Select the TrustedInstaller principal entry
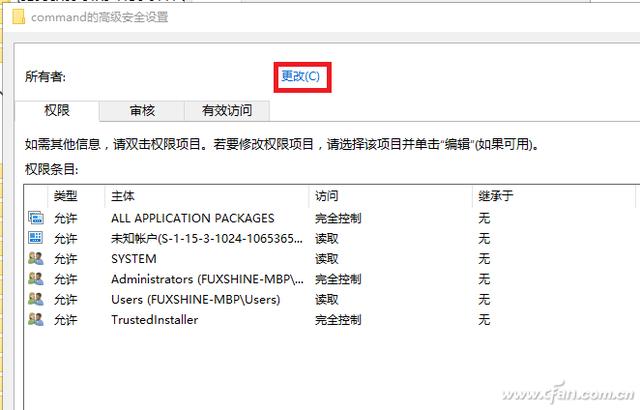640x410 pixels. pyautogui.click(x=155, y=319)
